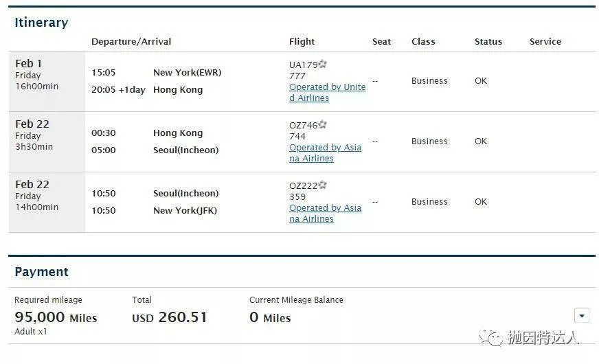This screenshot has height=364, width=599.
Task: Click the USD 260.51 total amount
Action: (169, 317)
